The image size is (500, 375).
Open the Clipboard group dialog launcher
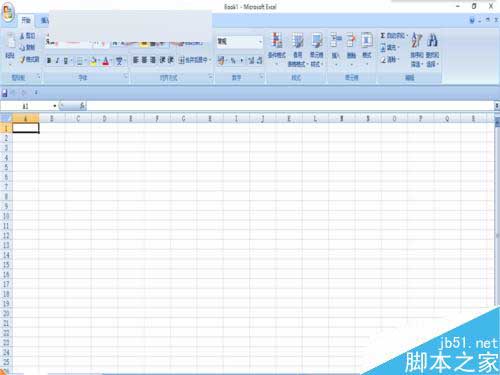38,76
